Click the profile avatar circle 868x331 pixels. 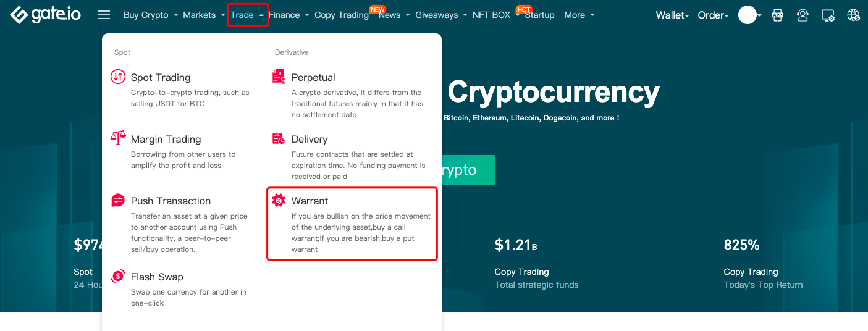pos(748,15)
